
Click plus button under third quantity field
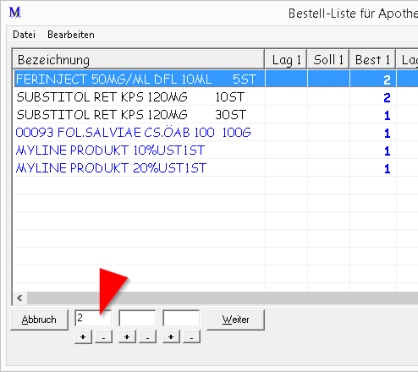171,337
